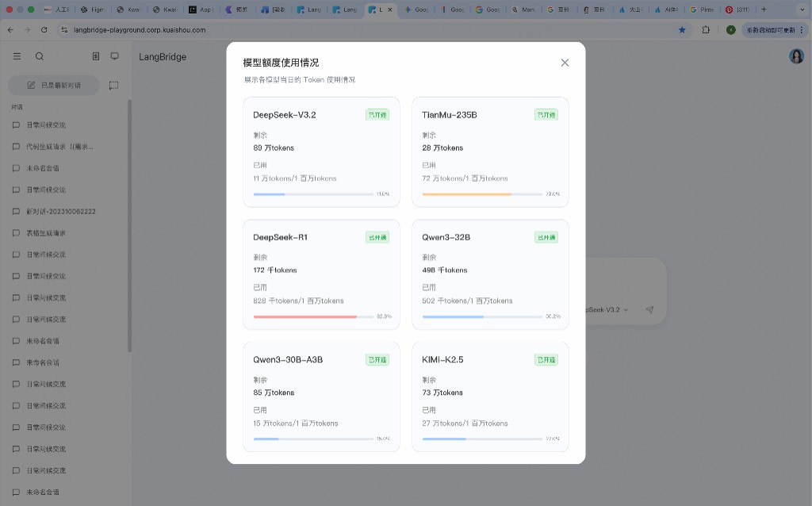
Task: Open the sidebar hamburger menu
Action: [x=17, y=56]
